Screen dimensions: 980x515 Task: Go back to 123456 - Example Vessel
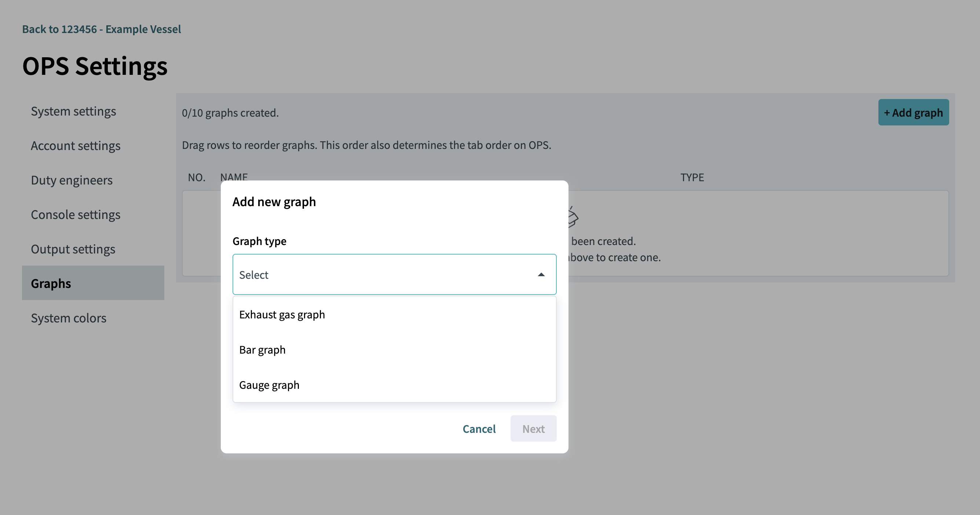(101, 29)
